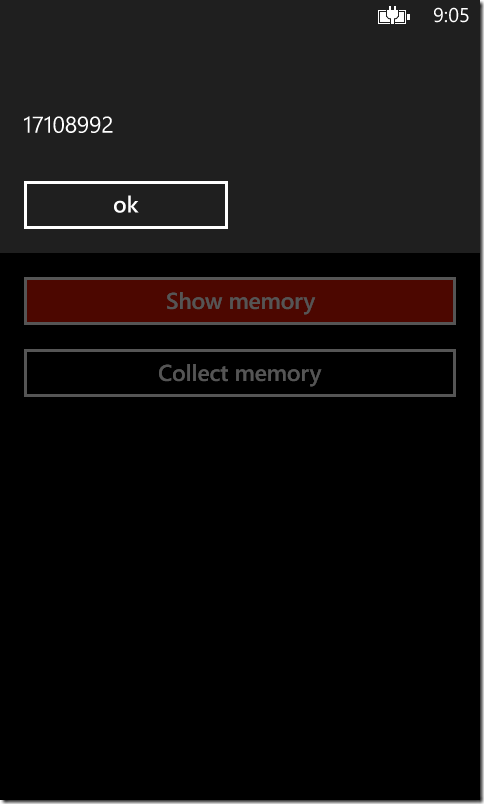This screenshot has width=484, height=804.
Task: Click the memory byte count label
Action: pos(68,126)
